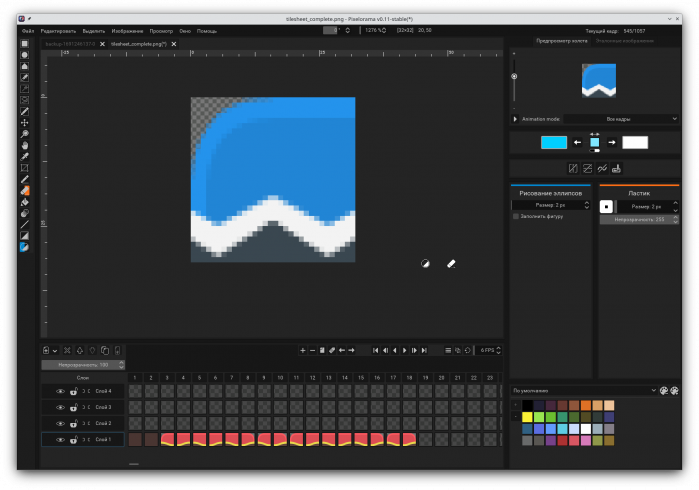Select the Elliptical Selection tool
The height and width of the screenshot is (490, 699).
[25, 55]
